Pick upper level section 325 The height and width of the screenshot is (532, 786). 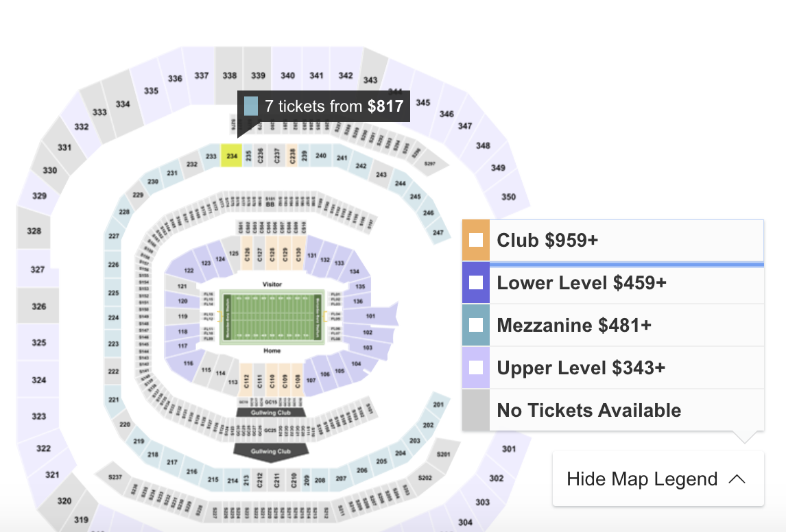point(39,342)
